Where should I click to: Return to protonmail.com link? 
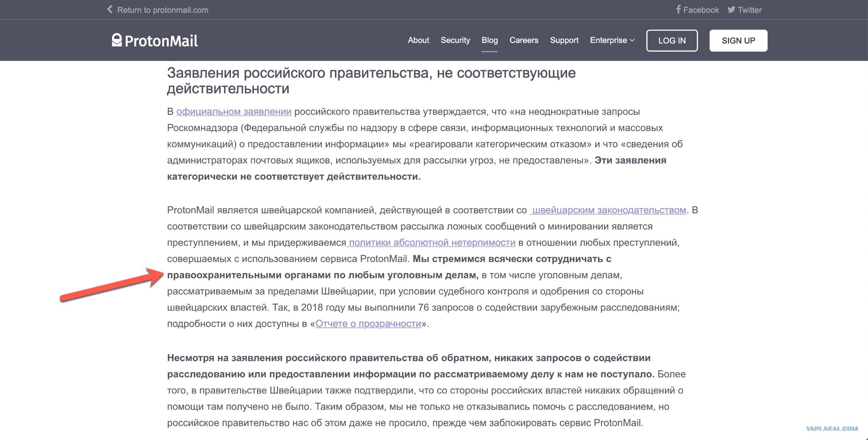pyautogui.click(x=163, y=10)
